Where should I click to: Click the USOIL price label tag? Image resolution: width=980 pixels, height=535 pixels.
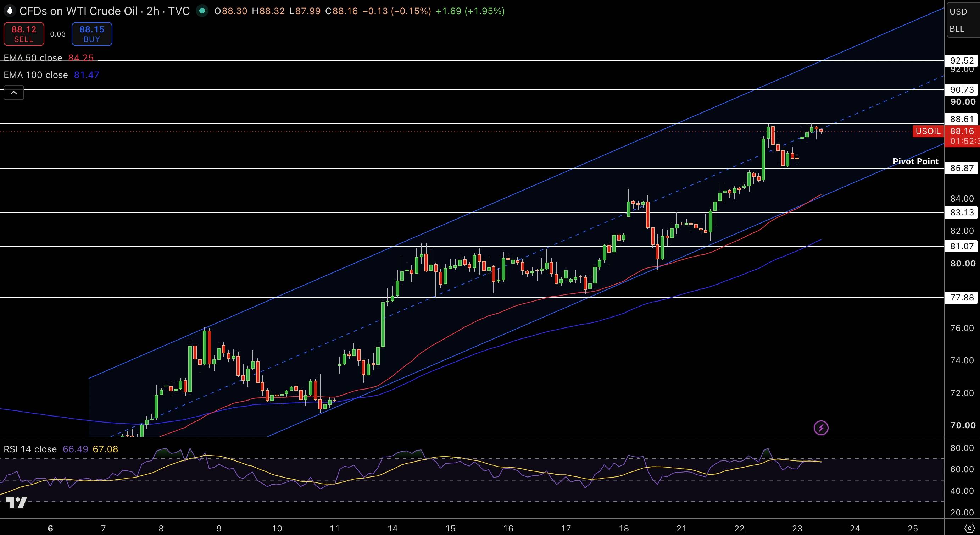tap(928, 131)
